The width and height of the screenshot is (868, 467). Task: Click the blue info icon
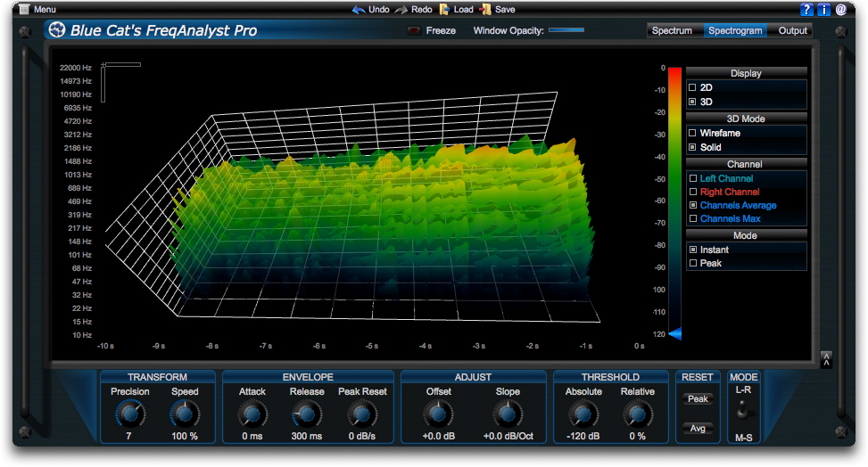coord(823,10)
